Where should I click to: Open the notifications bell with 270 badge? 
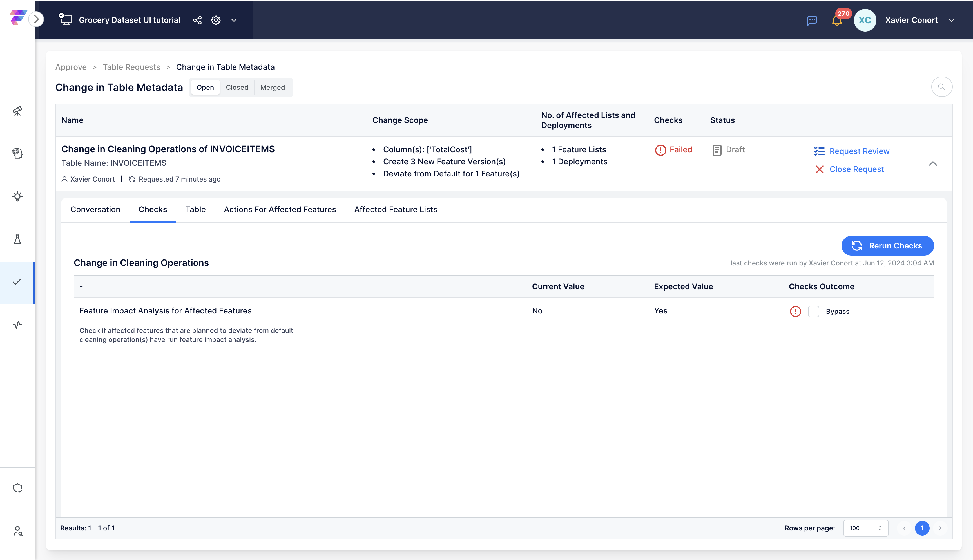[837, 20]
